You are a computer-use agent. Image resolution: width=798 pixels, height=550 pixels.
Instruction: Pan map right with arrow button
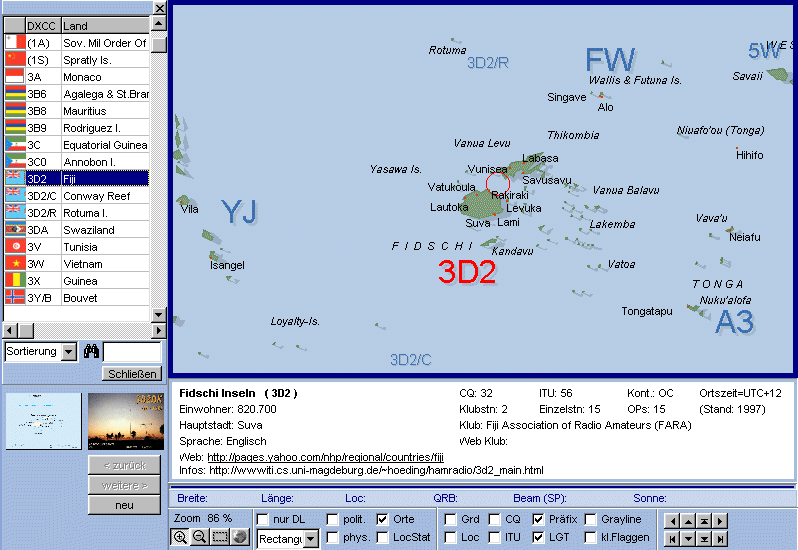click(x=719, y=521)
